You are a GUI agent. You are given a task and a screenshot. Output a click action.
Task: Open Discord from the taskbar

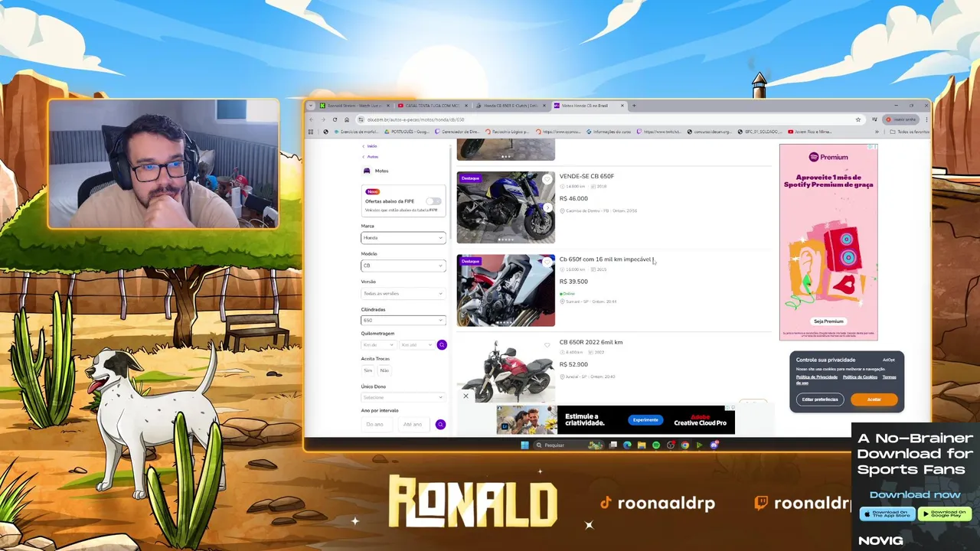click(714, 445)
